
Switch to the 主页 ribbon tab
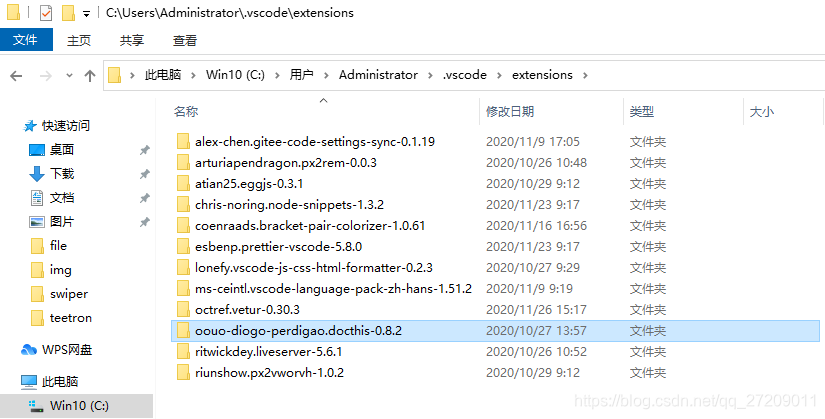point(79,40)
